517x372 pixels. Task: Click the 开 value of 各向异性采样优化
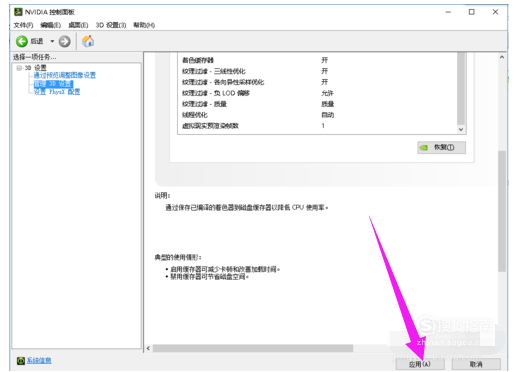click(324, 82)
